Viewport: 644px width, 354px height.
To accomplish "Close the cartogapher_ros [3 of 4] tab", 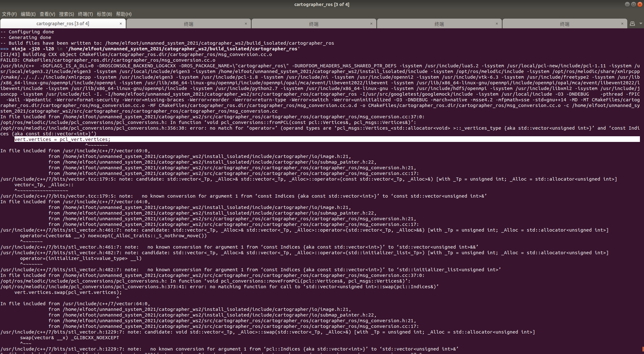I will 121,24.
